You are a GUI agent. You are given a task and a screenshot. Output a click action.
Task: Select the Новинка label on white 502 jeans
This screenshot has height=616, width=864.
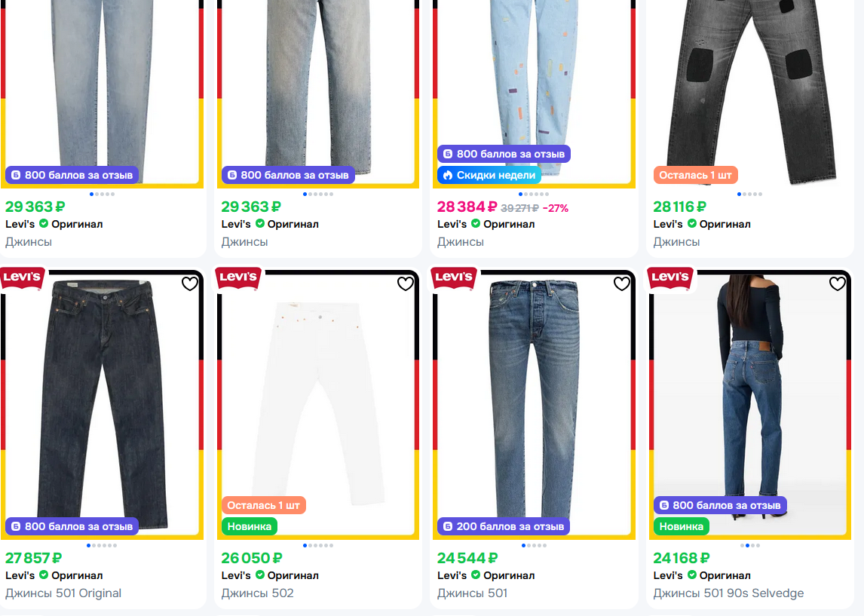pyautogui.click(x=249, y=527)
